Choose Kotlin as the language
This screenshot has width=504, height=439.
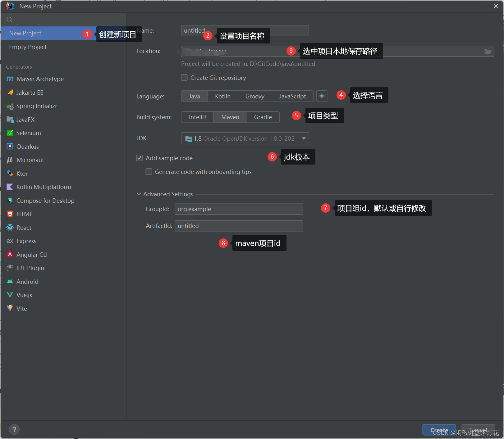[x=223, y=96]
